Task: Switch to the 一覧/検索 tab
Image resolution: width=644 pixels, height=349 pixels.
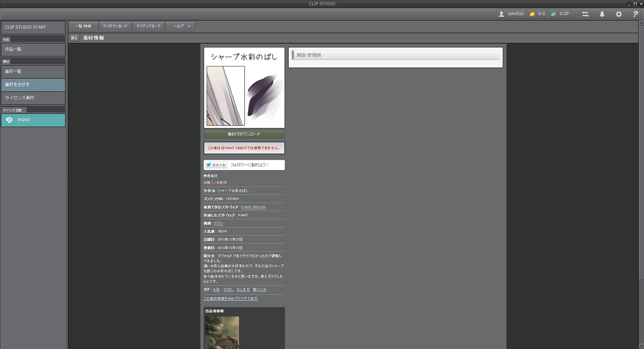Action: (83, 26)
